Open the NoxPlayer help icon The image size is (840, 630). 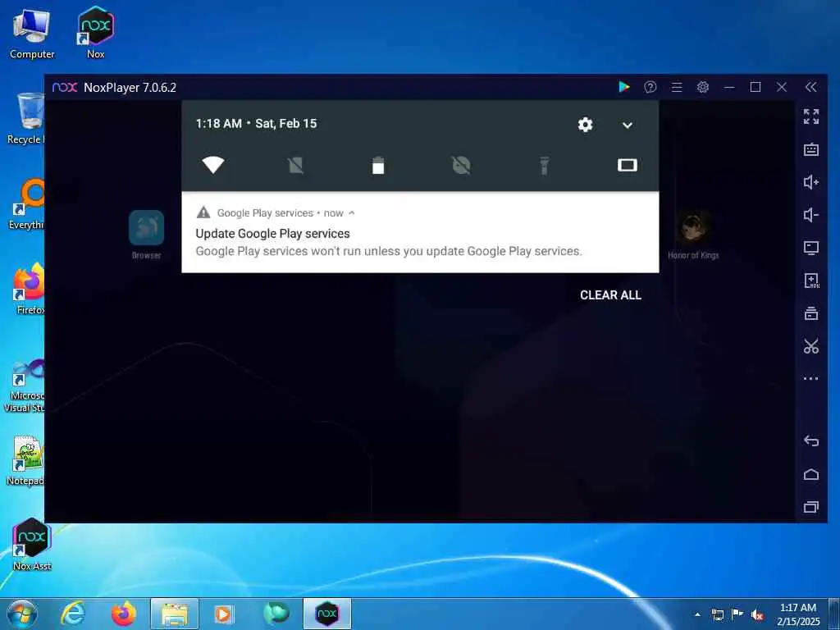651,87
